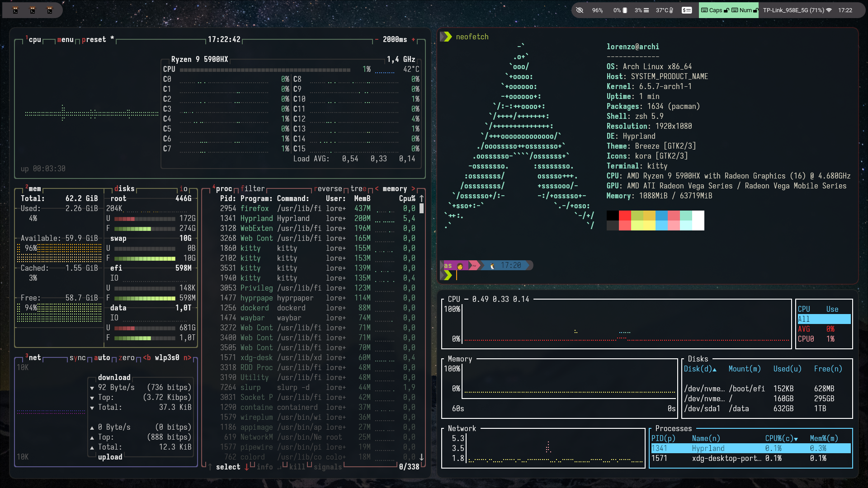Select the blue swatch in neofetch palette

pyautogui.click(x=661, y=216)
